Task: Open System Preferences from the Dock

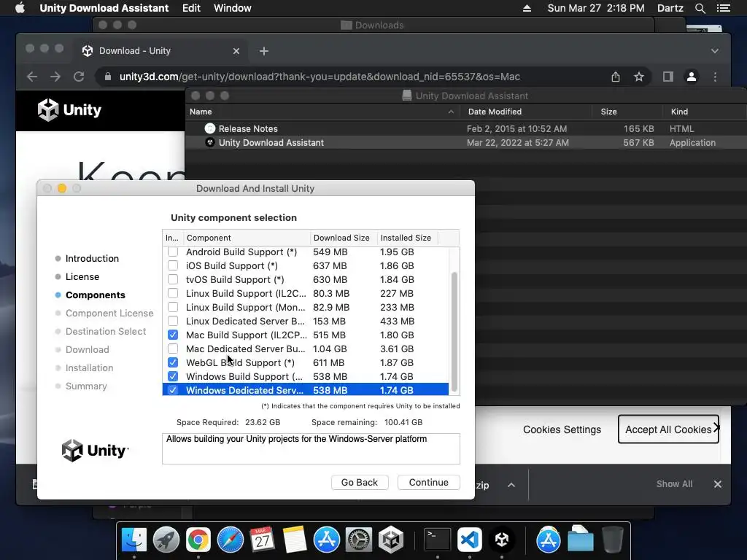Action: [x=359, y=540]
